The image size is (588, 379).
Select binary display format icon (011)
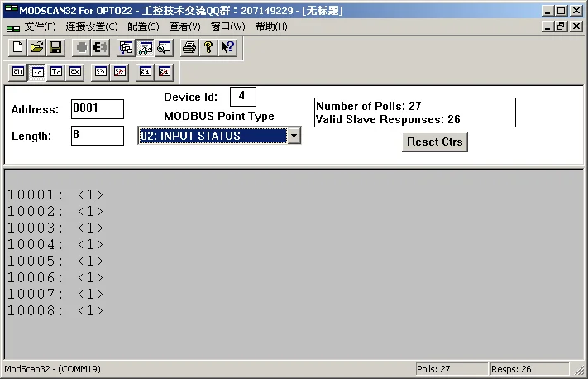click(x=18, y=72)
